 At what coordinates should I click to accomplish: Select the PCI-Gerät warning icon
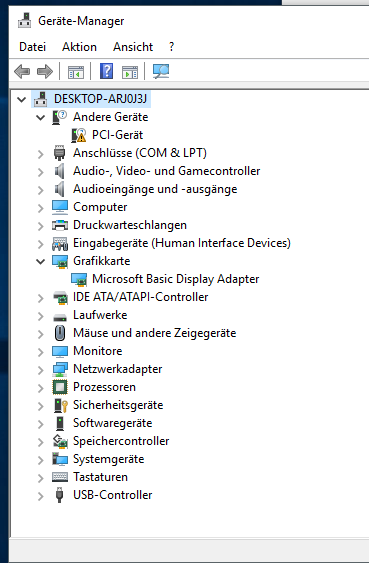[79, 135]
